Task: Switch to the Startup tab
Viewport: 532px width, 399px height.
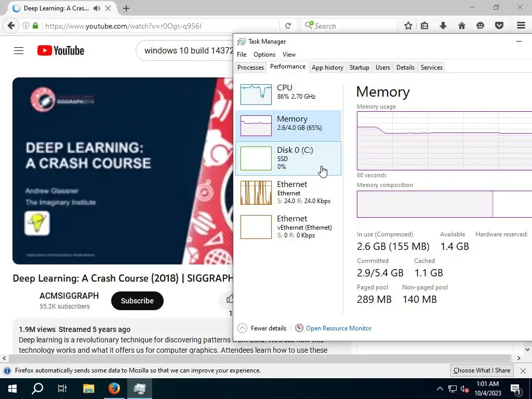Action: [360, 67]
